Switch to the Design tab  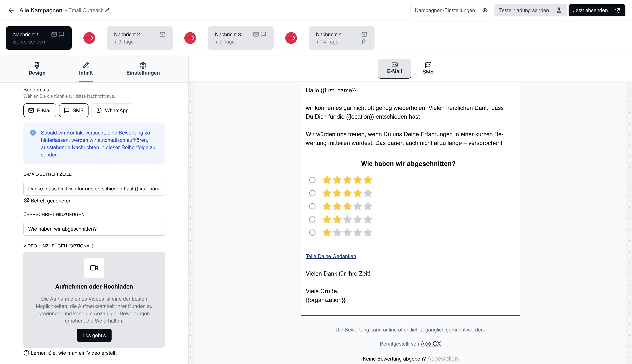click(37, 69)
